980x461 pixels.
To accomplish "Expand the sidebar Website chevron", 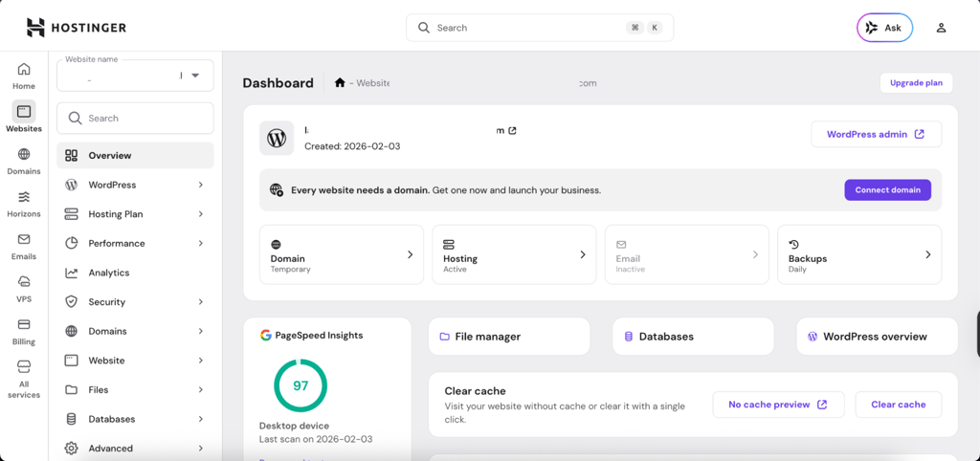I will click(x=201, y=361).
